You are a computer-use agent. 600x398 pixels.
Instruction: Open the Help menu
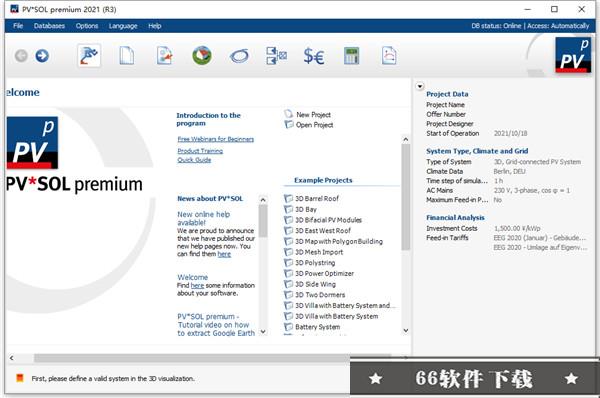click(155, 26)
